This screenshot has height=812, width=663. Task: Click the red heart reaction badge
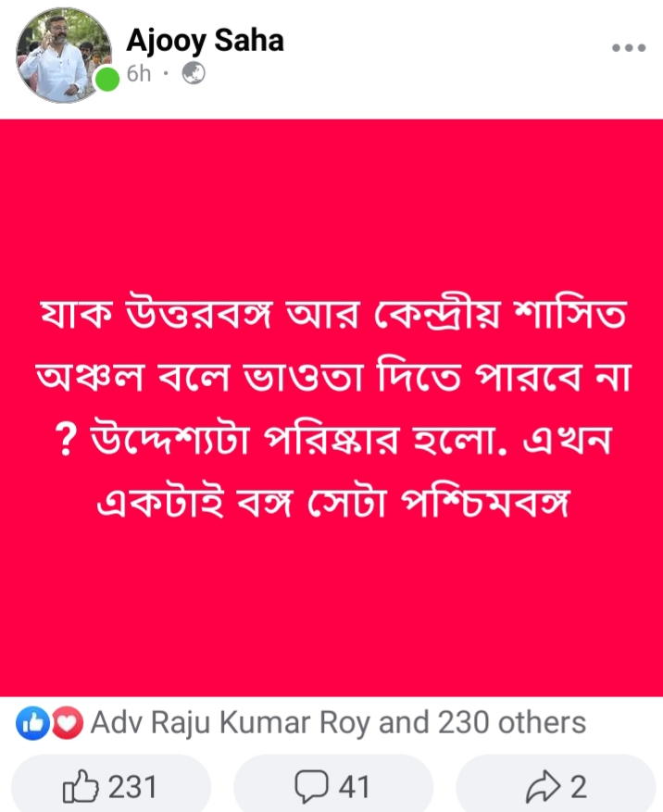(67, 722)
